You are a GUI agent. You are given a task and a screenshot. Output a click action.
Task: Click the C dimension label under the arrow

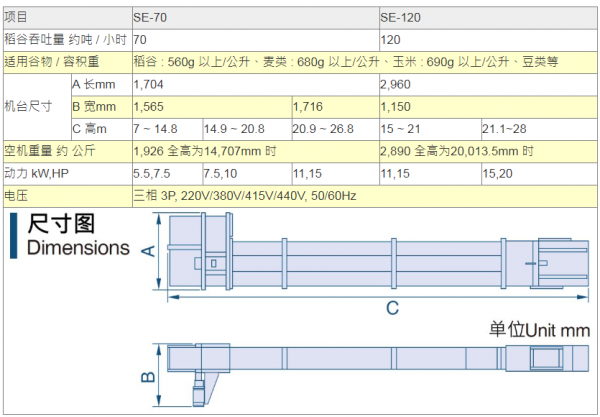click(x=392, y=306)
